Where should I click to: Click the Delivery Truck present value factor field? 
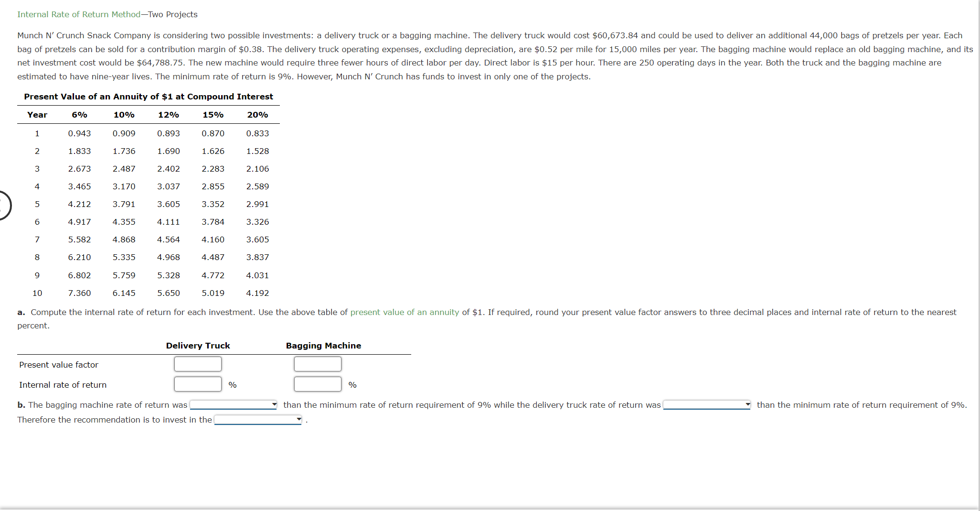click(x=198, y=364)
